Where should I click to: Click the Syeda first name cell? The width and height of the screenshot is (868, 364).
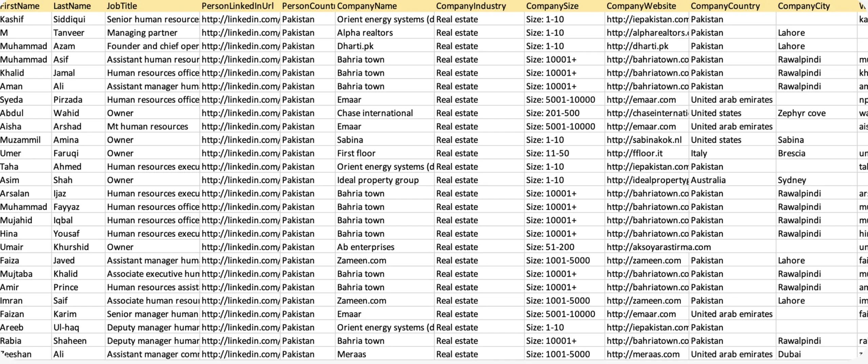pos(25,99)
